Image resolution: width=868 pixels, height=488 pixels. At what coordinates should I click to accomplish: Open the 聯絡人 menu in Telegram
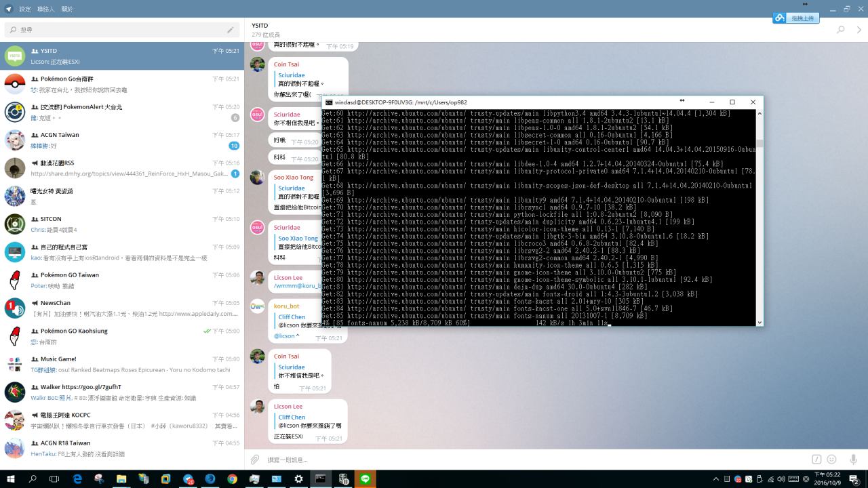click(x=46, y=9)
